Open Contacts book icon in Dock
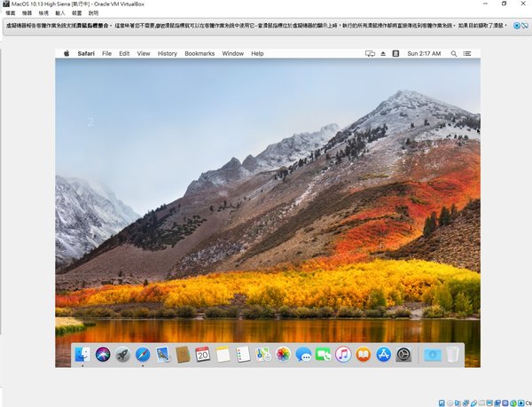The width and height of the screenshot is (532, 407). pos(183,355)
